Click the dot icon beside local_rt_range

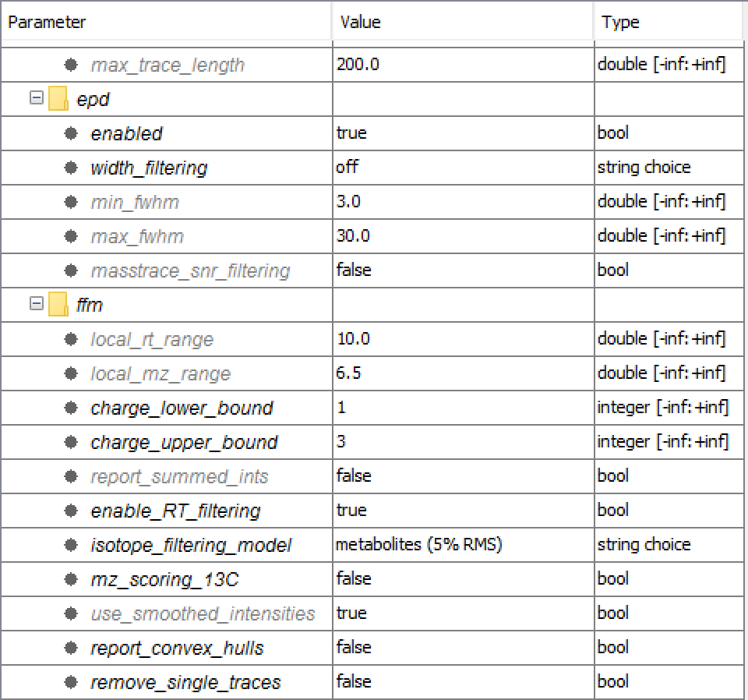72,339
